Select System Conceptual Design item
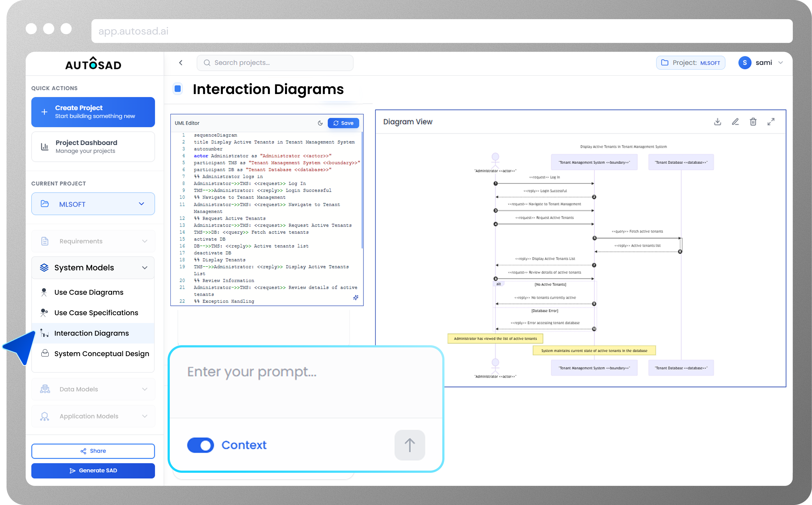Image resolution: width=812 pixels, height=505 pixels. (102, 353)
